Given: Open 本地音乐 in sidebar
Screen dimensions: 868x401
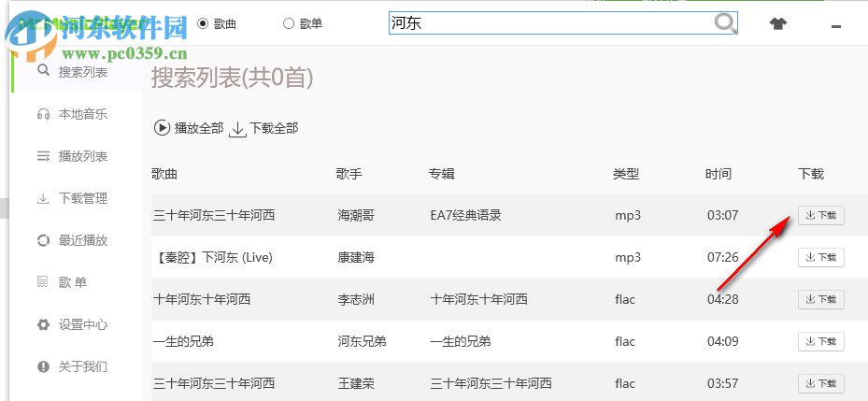Looking at the screenshot, I should pos(72,114).
